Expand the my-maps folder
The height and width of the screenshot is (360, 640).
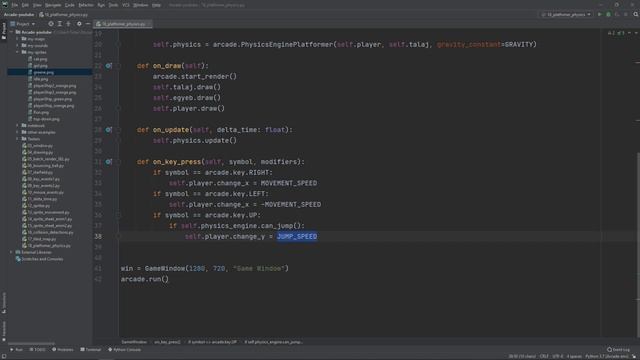pyautogui.click(x=18, y=39)
